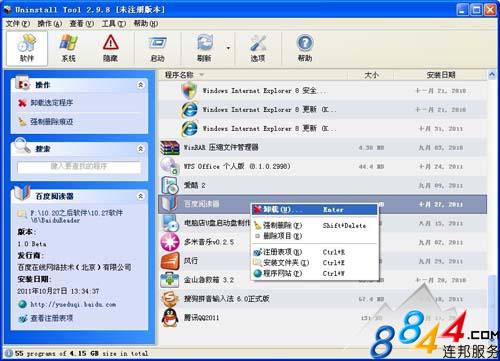Screen dimensions: 500x361
Task: Collapse the 百度阅读器 details panel
Action: (x=140, y=196)
